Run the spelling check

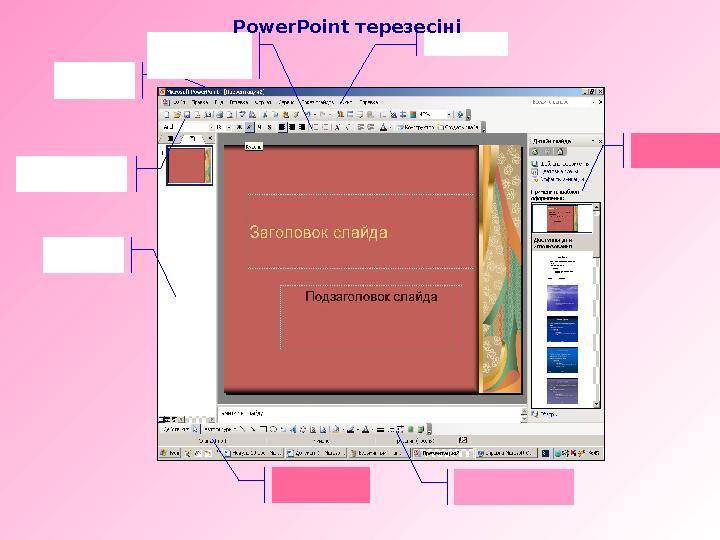click(242, 115)
